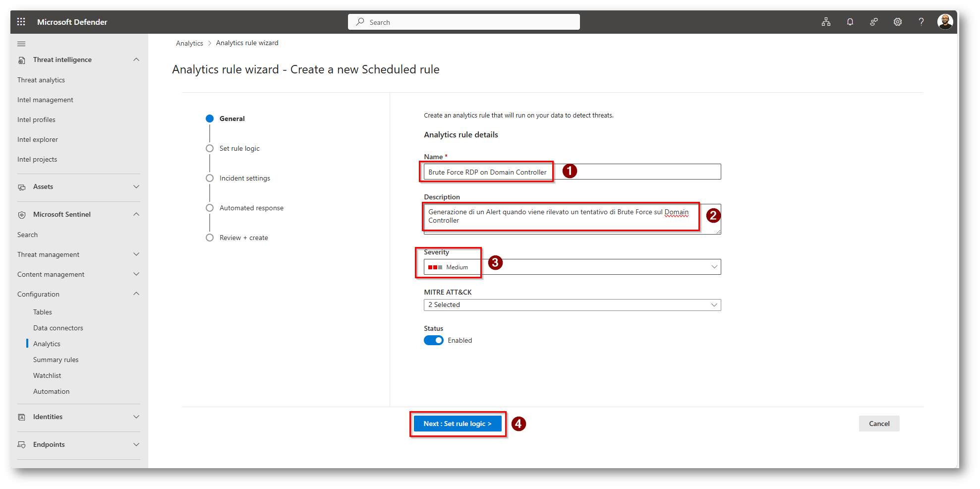
Task: Click the Microsoft Sentinel shield icon
Action: 22,215
